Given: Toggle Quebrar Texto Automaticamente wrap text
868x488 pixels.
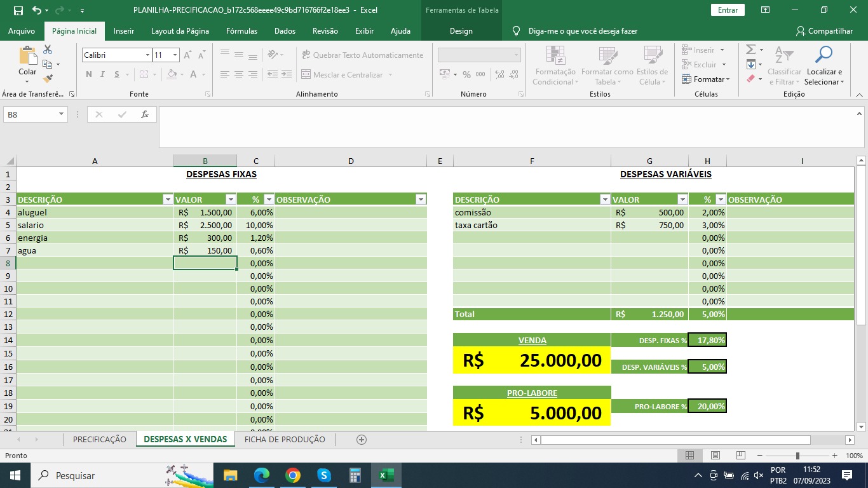Looking at the screenshot, I should pyautogui.click(x=362, y=55).
